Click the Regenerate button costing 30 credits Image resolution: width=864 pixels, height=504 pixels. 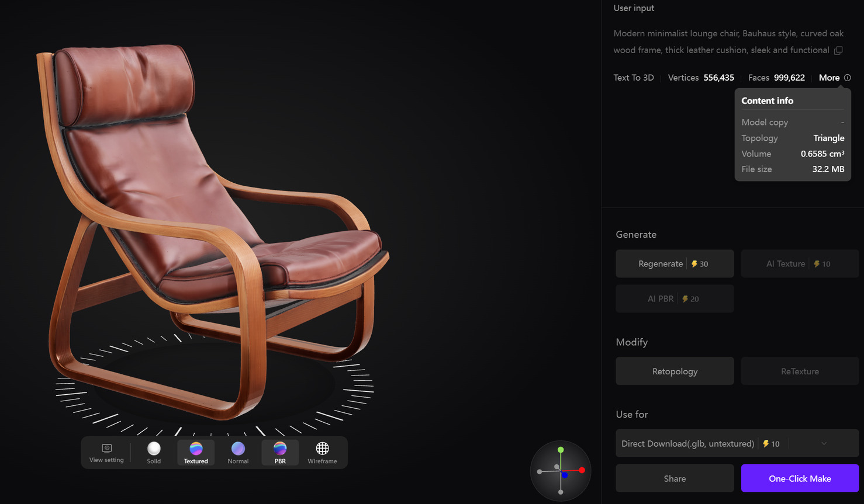[x=675, y=263]
